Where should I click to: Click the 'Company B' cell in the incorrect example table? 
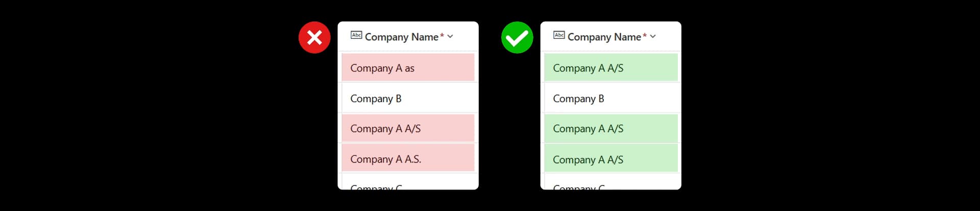click(x=408, y=98)
